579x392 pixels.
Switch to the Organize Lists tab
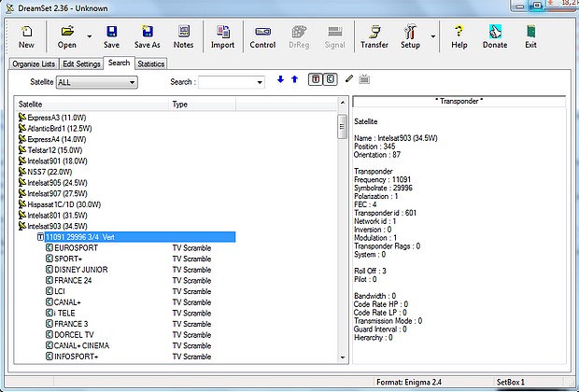click(35, 63)
